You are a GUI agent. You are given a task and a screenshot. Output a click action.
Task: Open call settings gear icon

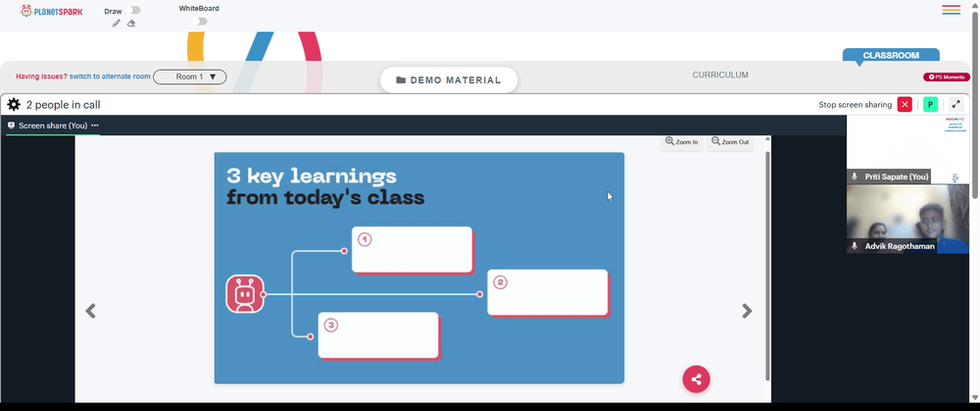(x=14, y=105)
